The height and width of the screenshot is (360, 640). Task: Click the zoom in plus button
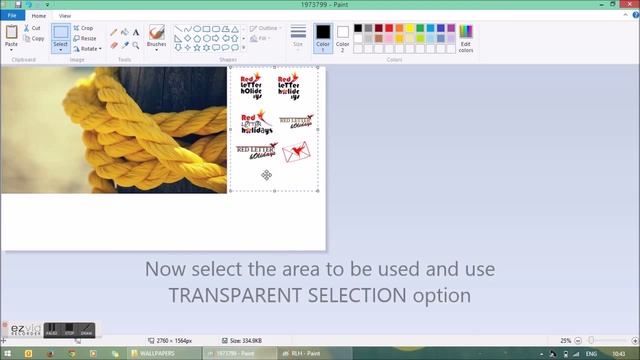coord(635,340)
